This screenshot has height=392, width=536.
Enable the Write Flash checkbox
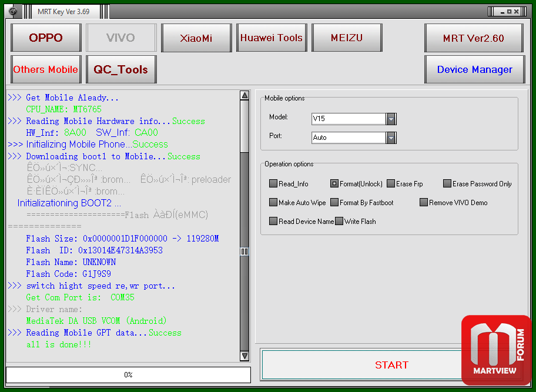(x=339, y=221)
